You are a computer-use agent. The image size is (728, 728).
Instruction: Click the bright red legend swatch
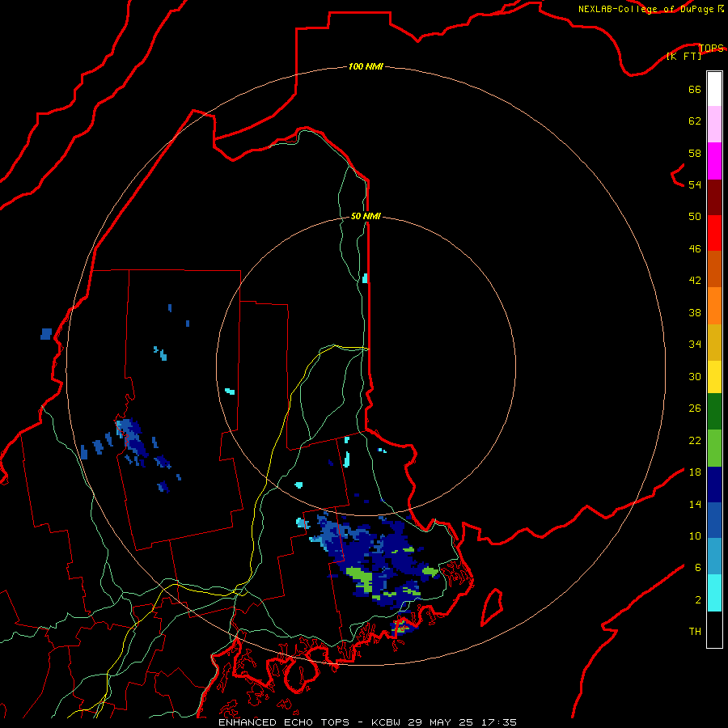pos(714,233)
